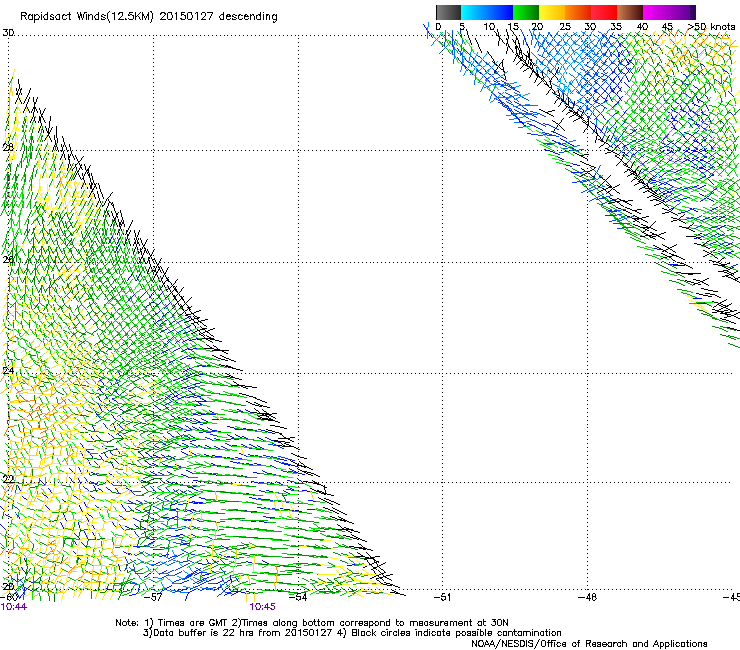Click the purple '10:45' time label
Screen dimensions: 740x650
[x=262, y=607]
